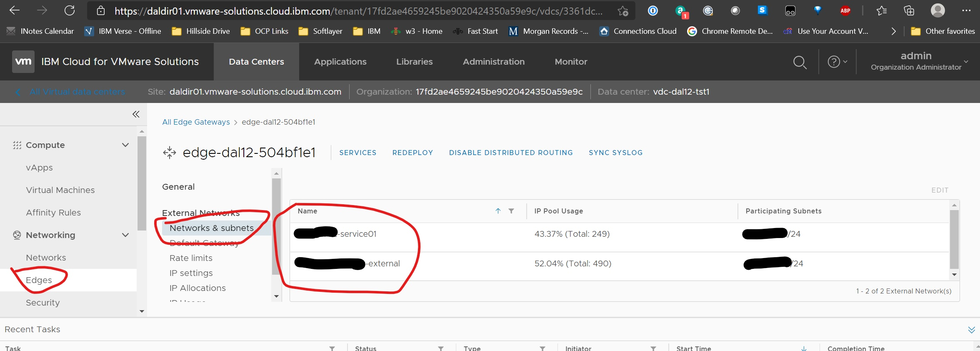Open the INotes Calendar bookmark
The image size is (980, 351).
(40, 31)
